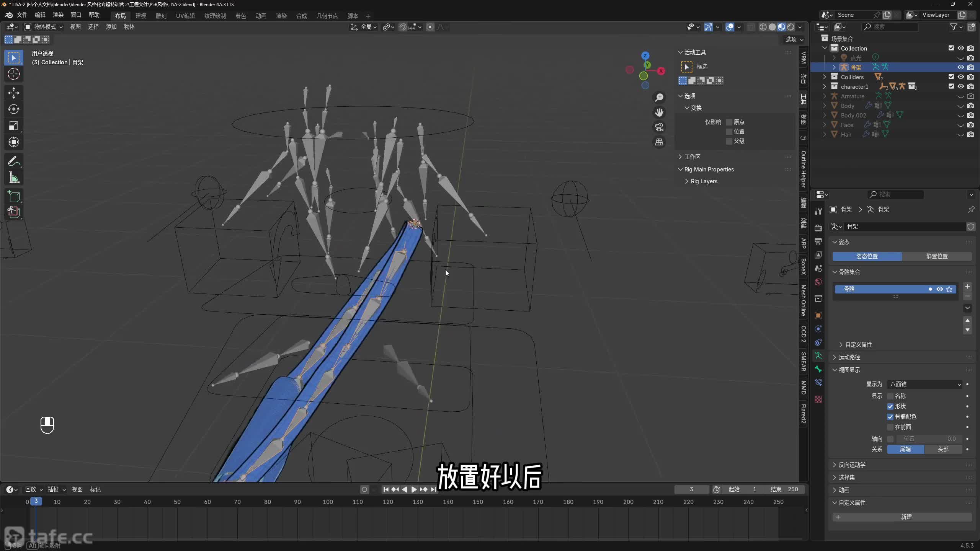This screenshot has height=551, width=980.
Task: Hide the Colliders collection with eye icon
Action: [960, 77]
